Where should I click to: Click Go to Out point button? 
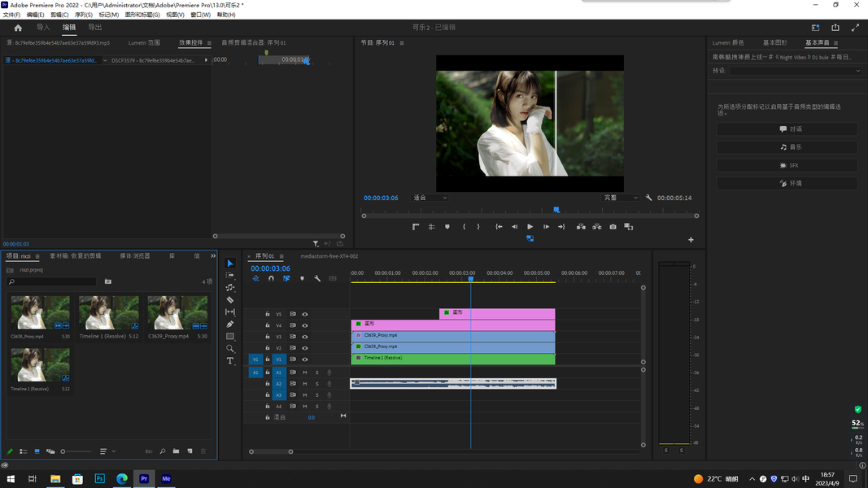[561, 227]
